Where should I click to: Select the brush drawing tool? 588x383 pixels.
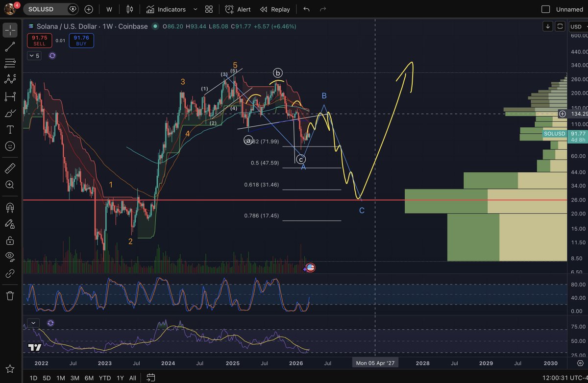click(x=10, y=113)
